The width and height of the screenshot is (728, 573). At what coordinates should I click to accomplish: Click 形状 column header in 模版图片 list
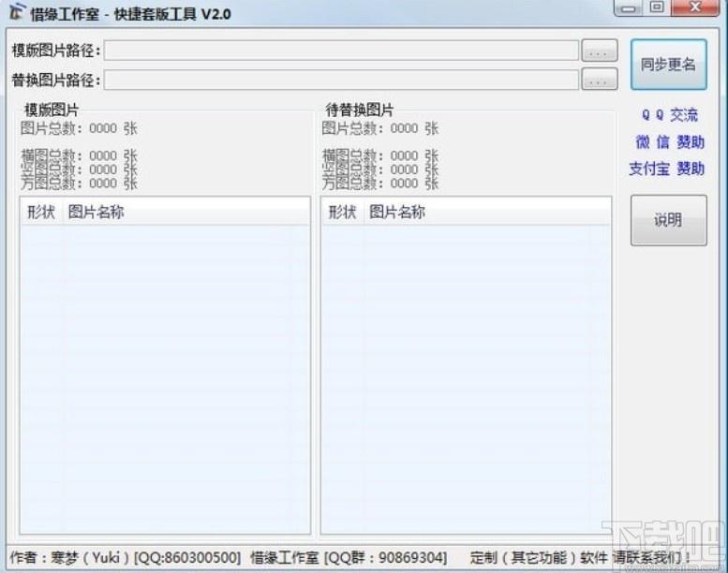pyautogui.click(x=41, y=213)
